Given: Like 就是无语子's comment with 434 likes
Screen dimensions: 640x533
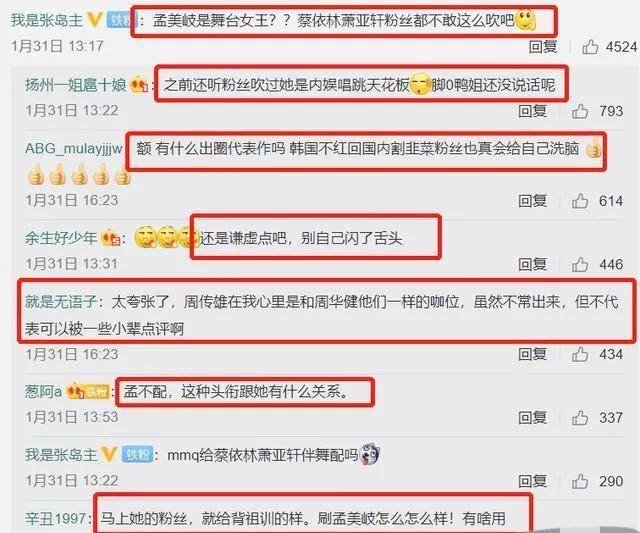Looking at the screenshot, I should pos(580,354).
